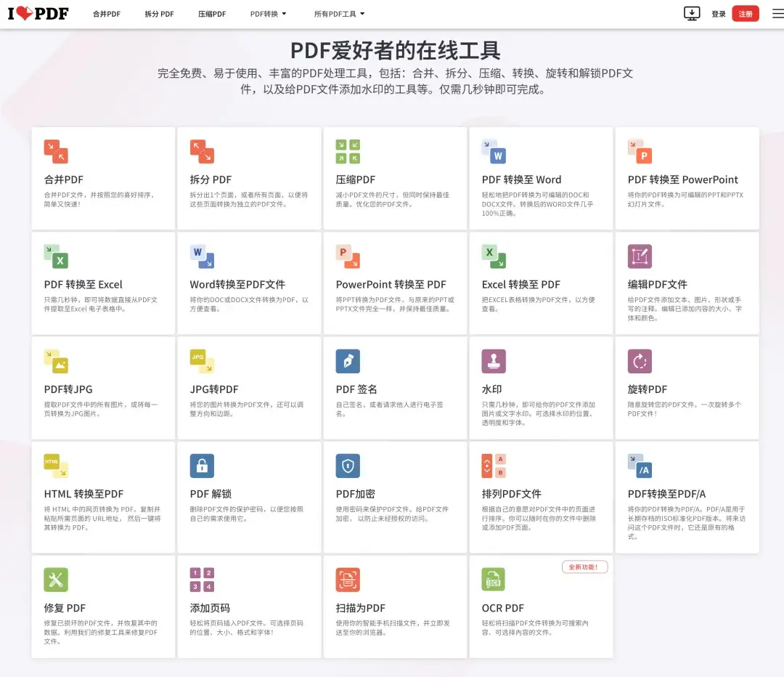Screen dimensions: 784x677
Task: Click the OCR PDF green icon
Action: coord(494,580)
